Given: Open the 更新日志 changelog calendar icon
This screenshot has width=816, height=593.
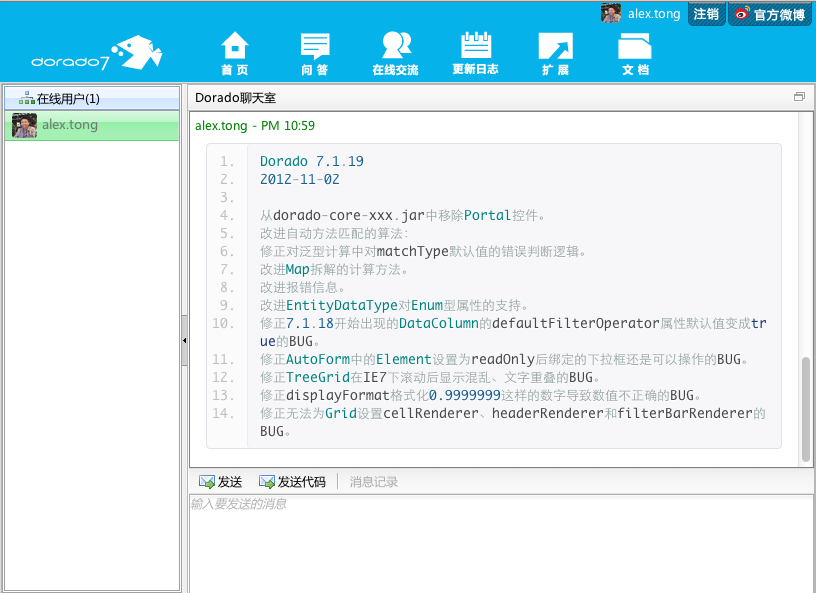Looking at the screenshot, I should pyautogui.click(x=475, y=52).
